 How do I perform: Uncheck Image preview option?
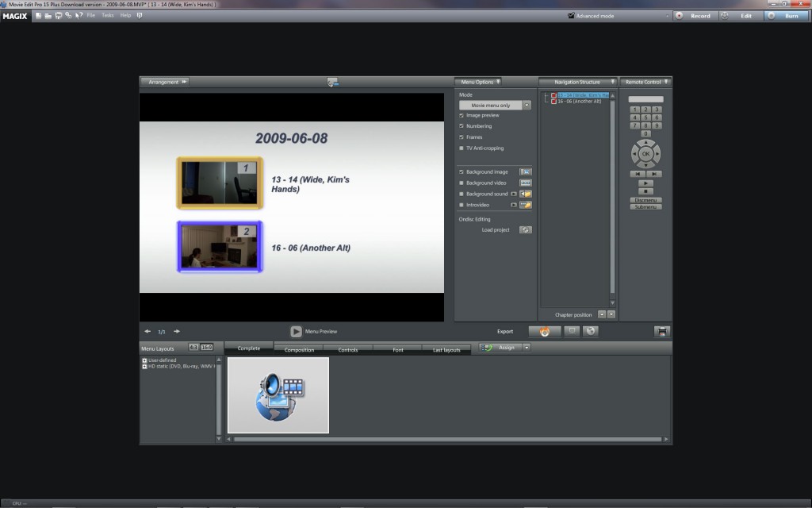(462, 115)
